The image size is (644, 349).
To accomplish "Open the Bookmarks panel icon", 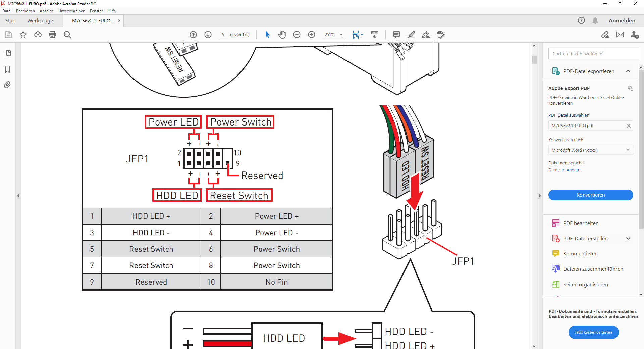I will tap(7, 69).
